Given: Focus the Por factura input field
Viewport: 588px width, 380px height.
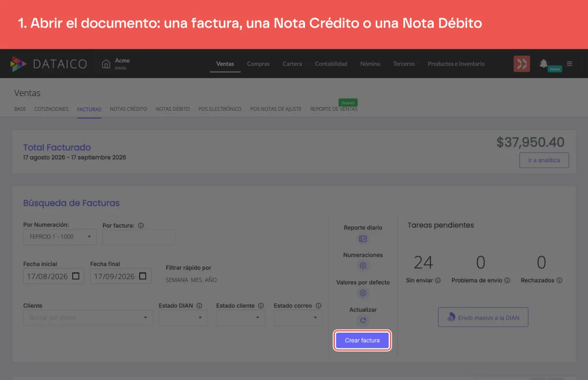Looking at the screenshot, I should 139,237.
